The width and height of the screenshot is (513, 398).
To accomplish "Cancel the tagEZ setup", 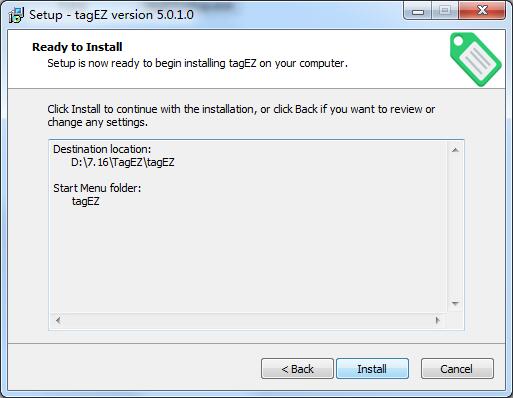I will pos(457,369).
